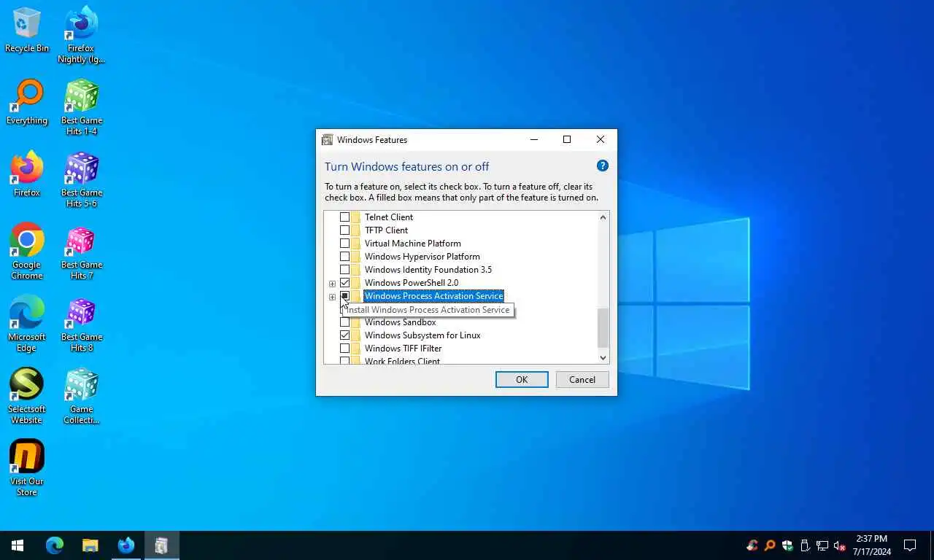
Task: Select the Virtual Machine Platform label
Action: coord(413,244)
